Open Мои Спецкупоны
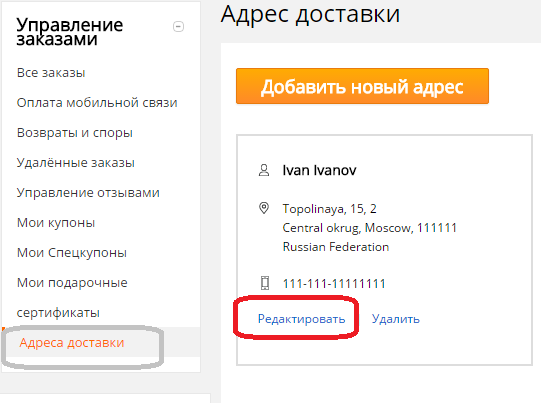This screenshot has width=541, height=403. [72, 253]
